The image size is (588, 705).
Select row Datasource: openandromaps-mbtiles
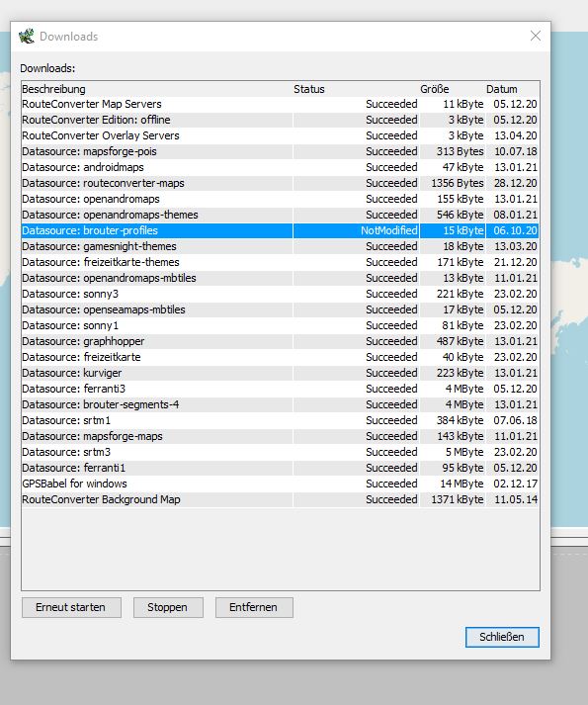tap(280, 278)
